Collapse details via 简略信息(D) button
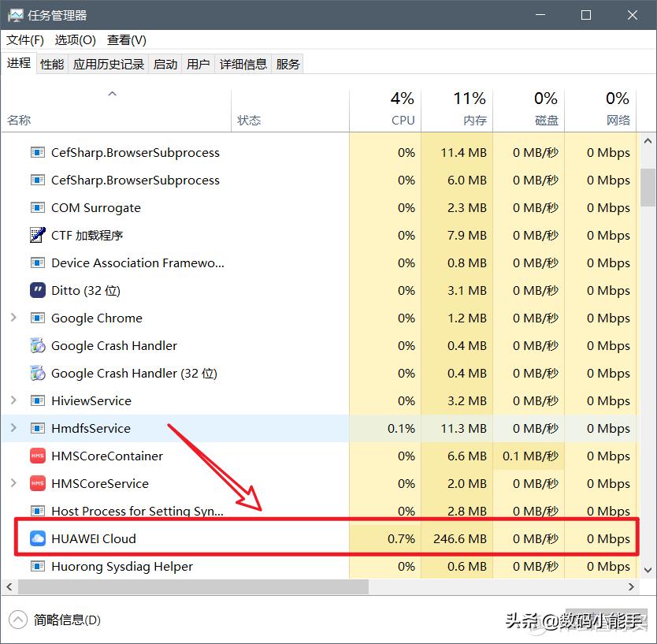Image resolution: width=657 pixels, height=644 pixels. click(x=52, y=620)
